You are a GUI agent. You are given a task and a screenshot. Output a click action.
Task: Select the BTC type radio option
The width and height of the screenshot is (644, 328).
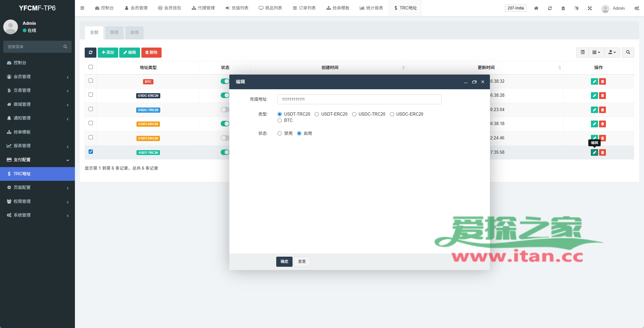coord(280,121)
